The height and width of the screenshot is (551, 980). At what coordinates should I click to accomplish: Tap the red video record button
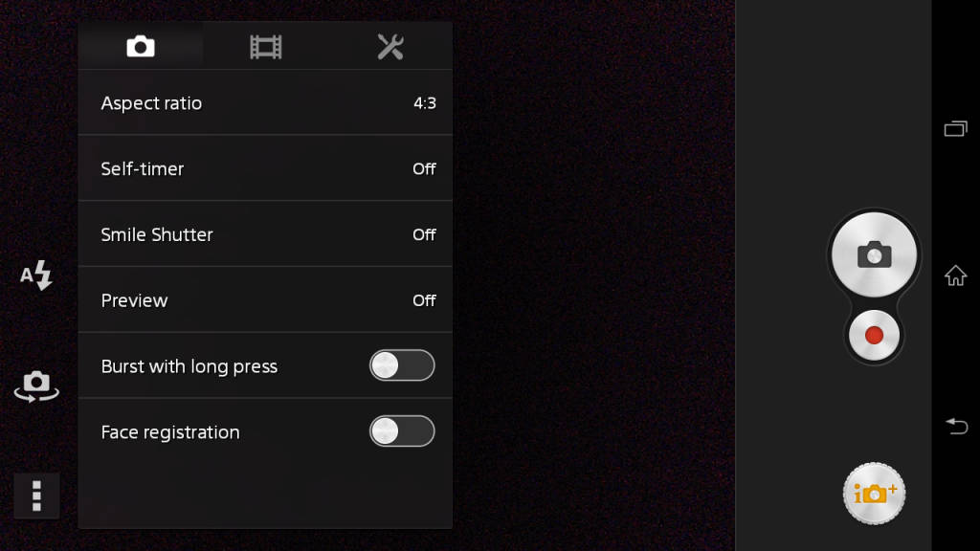pyautogui.click(x=874, y=336)
